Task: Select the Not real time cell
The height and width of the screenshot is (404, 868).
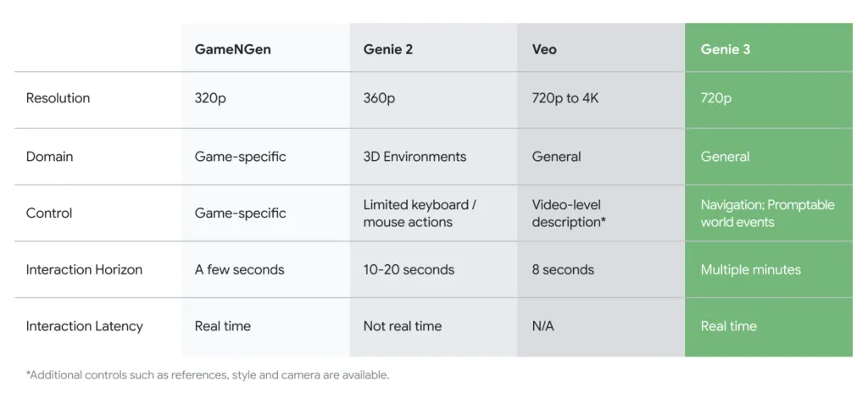Action: click(x=403, y=326)
